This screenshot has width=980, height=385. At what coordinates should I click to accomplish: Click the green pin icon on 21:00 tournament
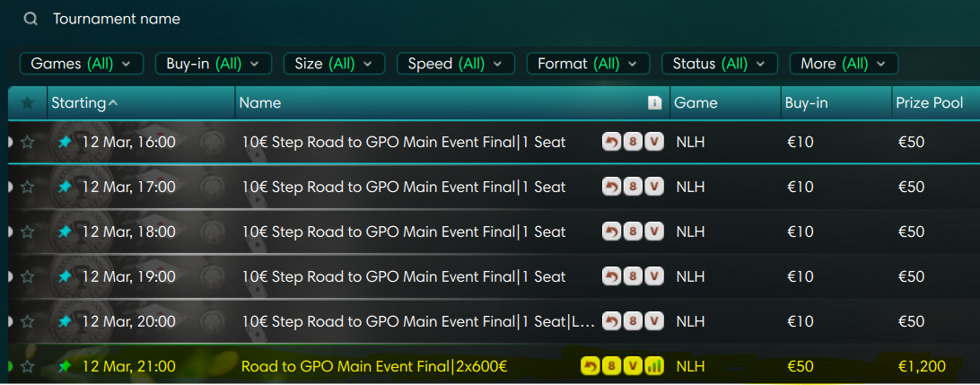[x=65, y=366]
